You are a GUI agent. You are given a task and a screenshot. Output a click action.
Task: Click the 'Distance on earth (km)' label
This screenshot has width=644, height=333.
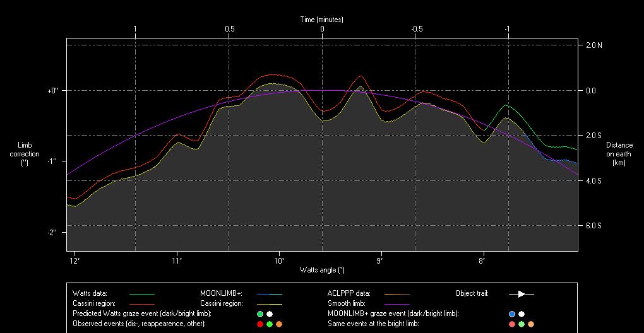(x=619, y=154)
